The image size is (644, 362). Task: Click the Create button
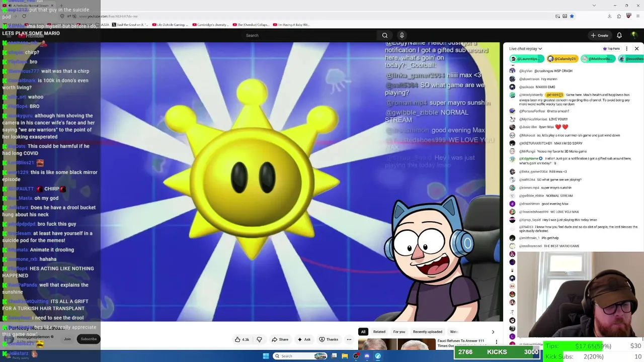600,35
